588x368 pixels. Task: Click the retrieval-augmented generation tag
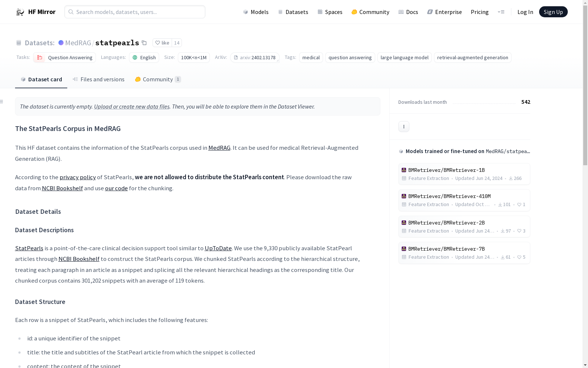tap(473, 57)
